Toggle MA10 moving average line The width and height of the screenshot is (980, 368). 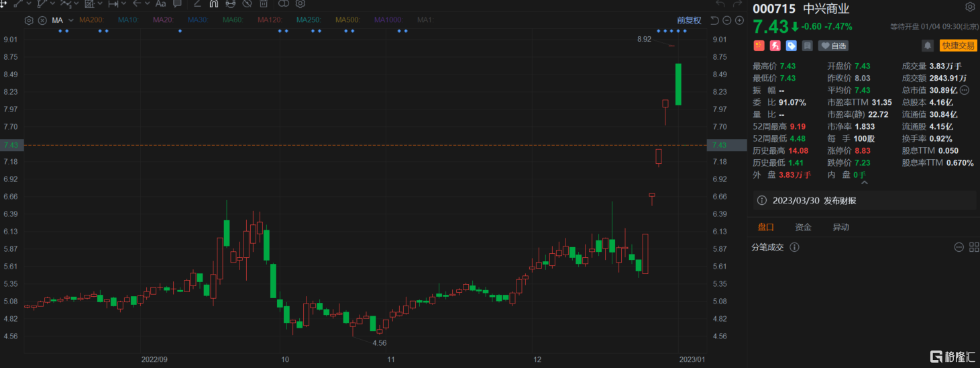tap(128, 20)
